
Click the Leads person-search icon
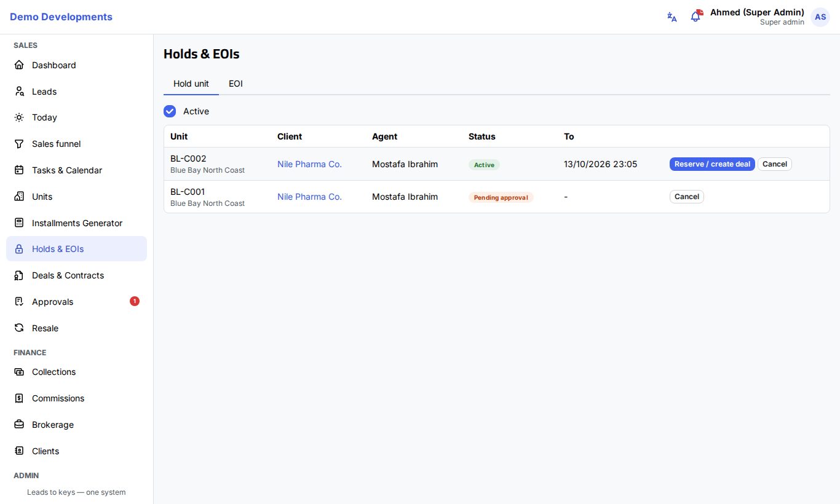19,92
